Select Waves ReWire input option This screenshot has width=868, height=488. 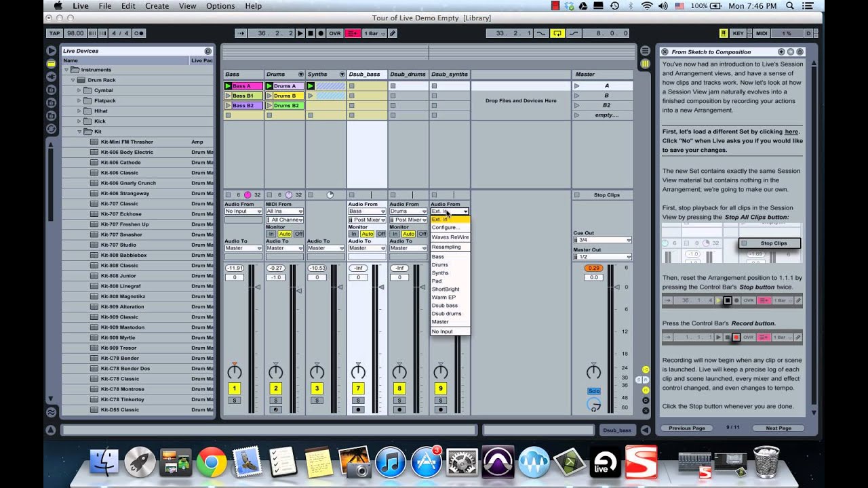(x=450, y=237)
